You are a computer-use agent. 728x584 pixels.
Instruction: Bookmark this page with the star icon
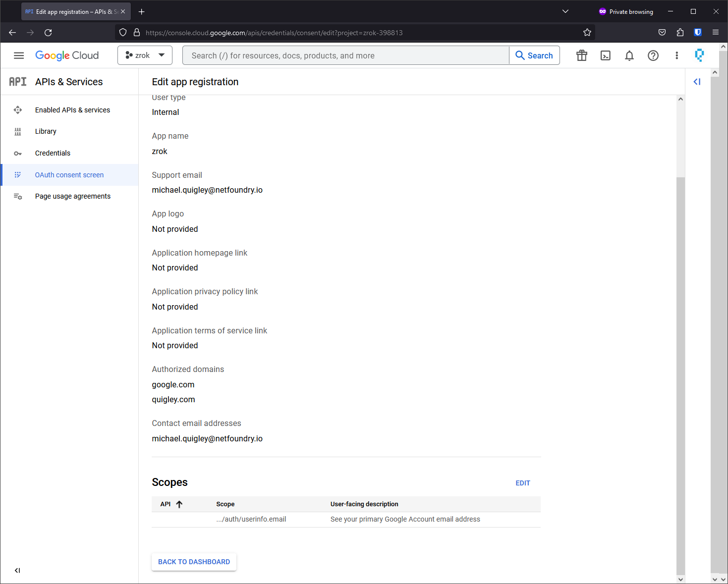click(x=587, y=33)
